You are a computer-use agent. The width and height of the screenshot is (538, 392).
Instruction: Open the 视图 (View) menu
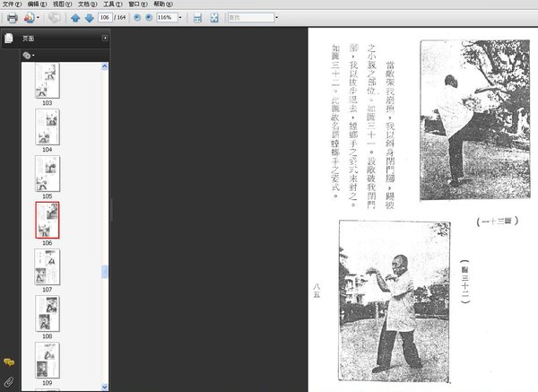coord(62,4)
